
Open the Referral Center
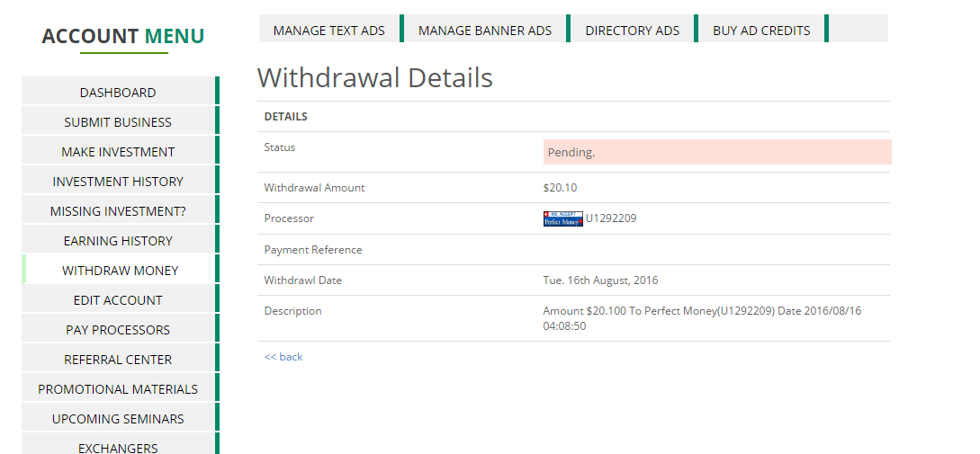point(118,360)
